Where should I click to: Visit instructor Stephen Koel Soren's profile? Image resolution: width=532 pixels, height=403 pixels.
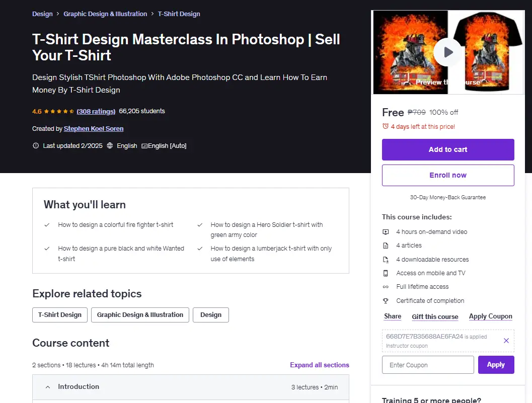[x=94, y=129]
